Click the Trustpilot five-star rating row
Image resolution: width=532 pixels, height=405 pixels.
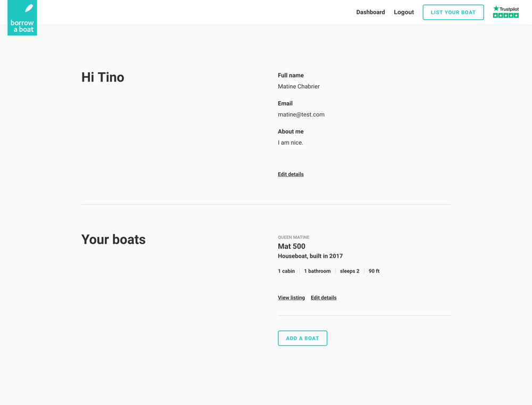pos(505,16)
